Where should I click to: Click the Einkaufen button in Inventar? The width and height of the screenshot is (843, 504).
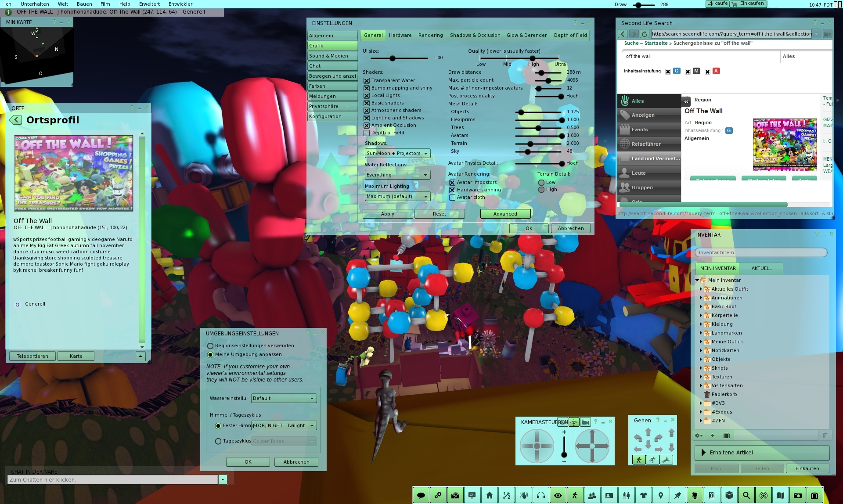tap(807, 468)
